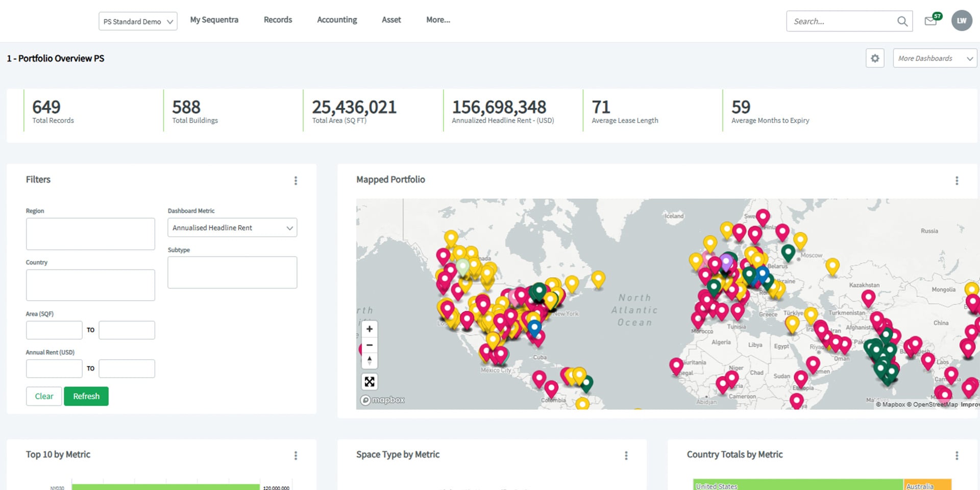Open the Asset menu
This screenshot has height=490, width=980.
click(391, 20)
